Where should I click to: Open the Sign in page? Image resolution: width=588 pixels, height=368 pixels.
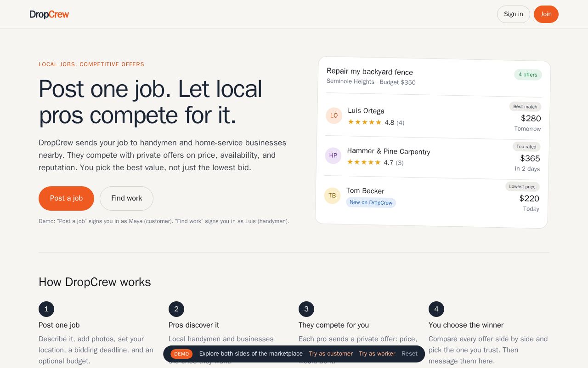pos(513,14)
